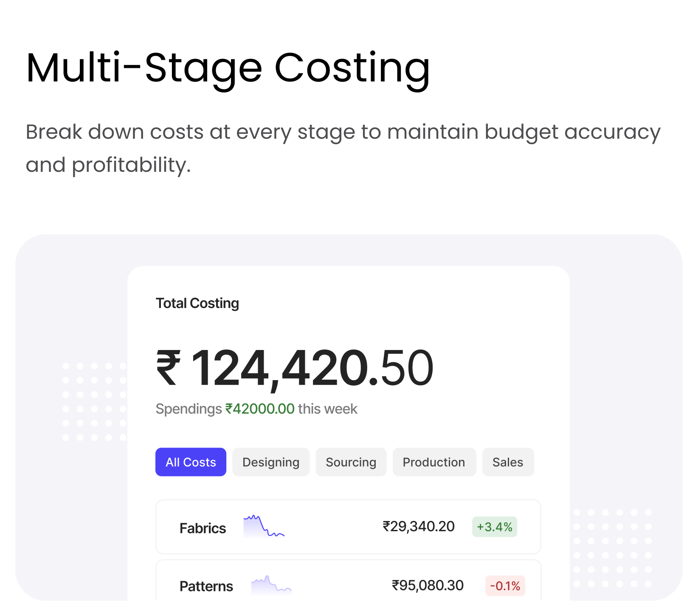Click the Patterns amount ₹95,080.30
The image size is (698, 616).
pyautogui.click(x=428, y=585)
